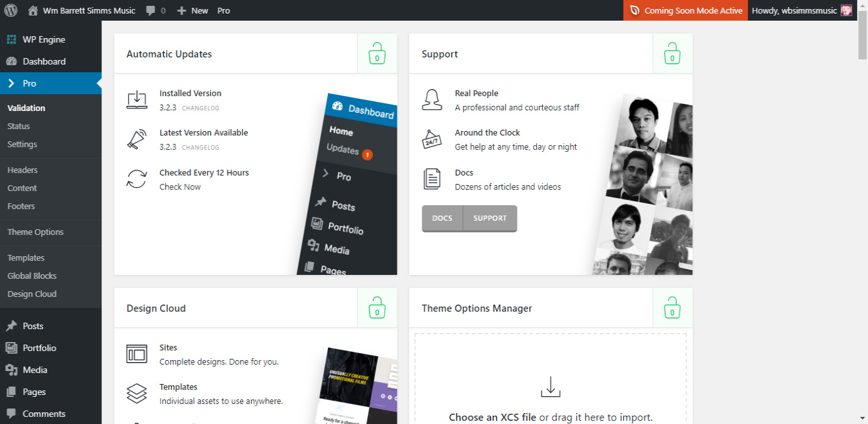The width and height of the screenshot is (868, 424).
Task: Click the WP Engine sidebar icon
Action: point(12,39)
